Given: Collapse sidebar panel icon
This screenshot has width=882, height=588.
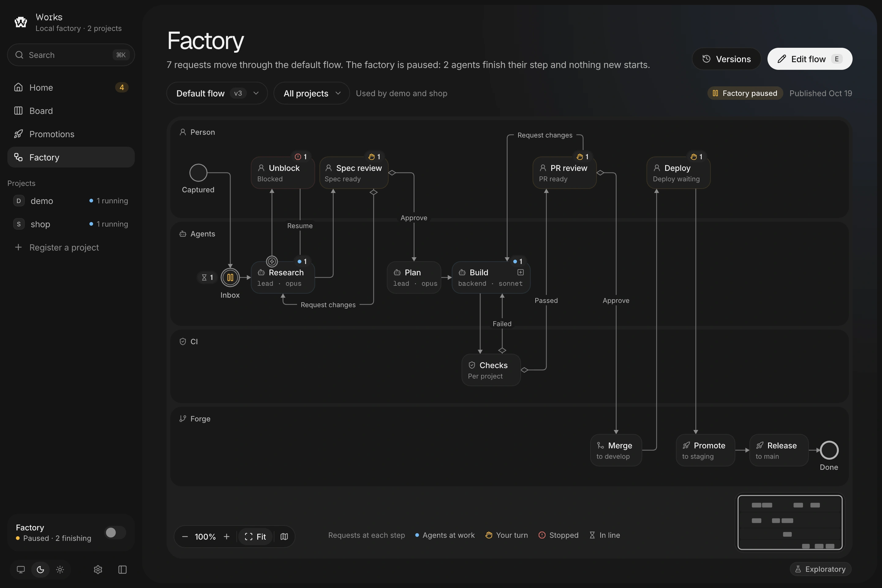Looking at the screenshot, I should [x=122, y=569].
